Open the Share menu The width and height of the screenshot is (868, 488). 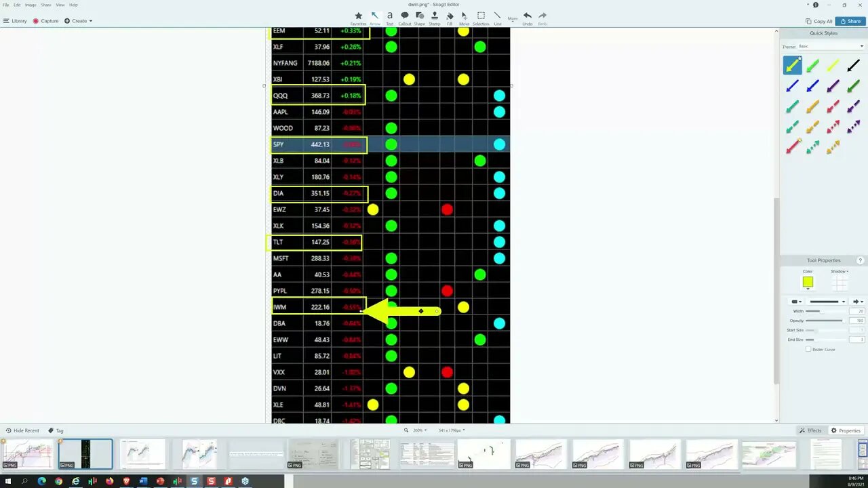46,5
